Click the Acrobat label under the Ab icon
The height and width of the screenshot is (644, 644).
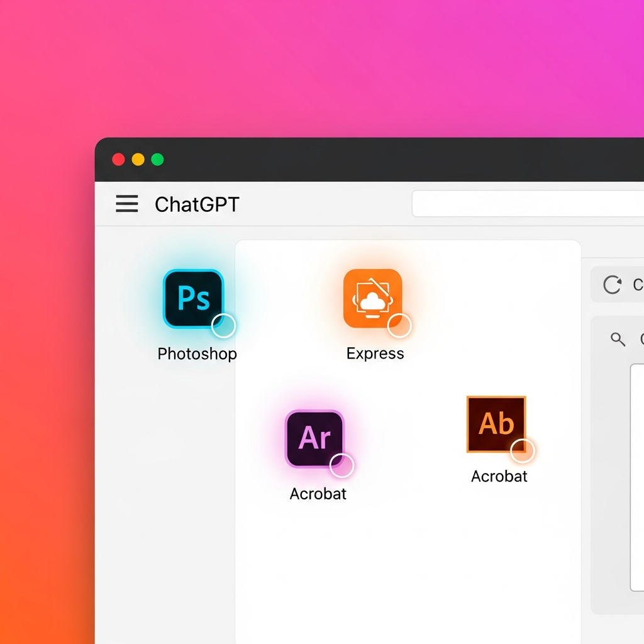(499, 476)
